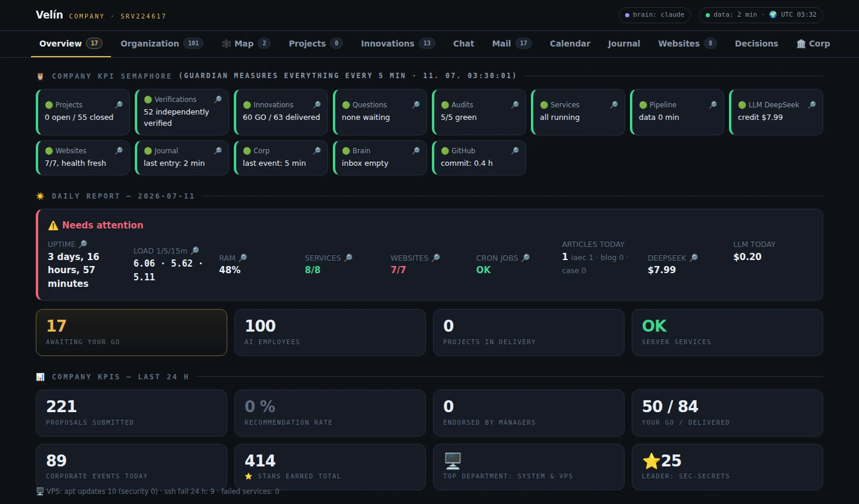Open magnifier on Journal KPI card
Image resolution: width=859 pixels, height=504 pixels.
point(218,150)
